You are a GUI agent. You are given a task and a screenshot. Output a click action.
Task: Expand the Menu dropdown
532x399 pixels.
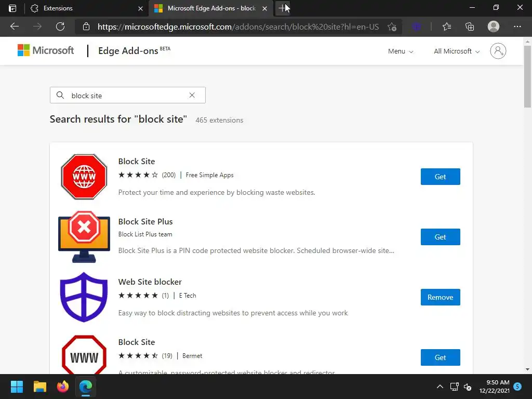click(x=401, y=51)
